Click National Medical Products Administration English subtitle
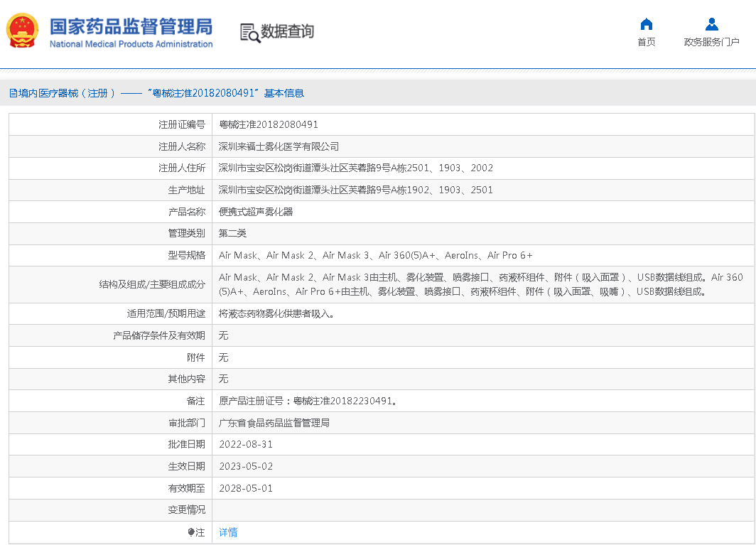The width and height of the screenshot is (756, 545). (131, 44)
